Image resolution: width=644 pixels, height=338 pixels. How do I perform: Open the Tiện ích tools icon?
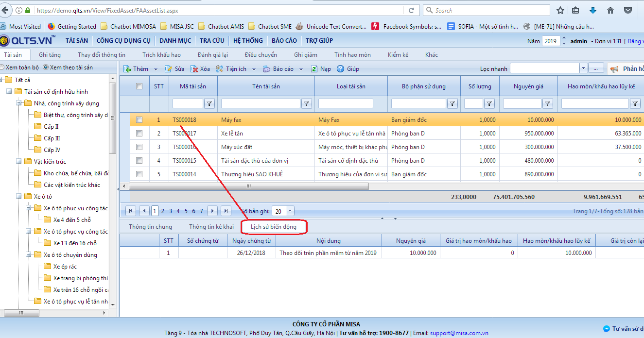pos(220,69)
